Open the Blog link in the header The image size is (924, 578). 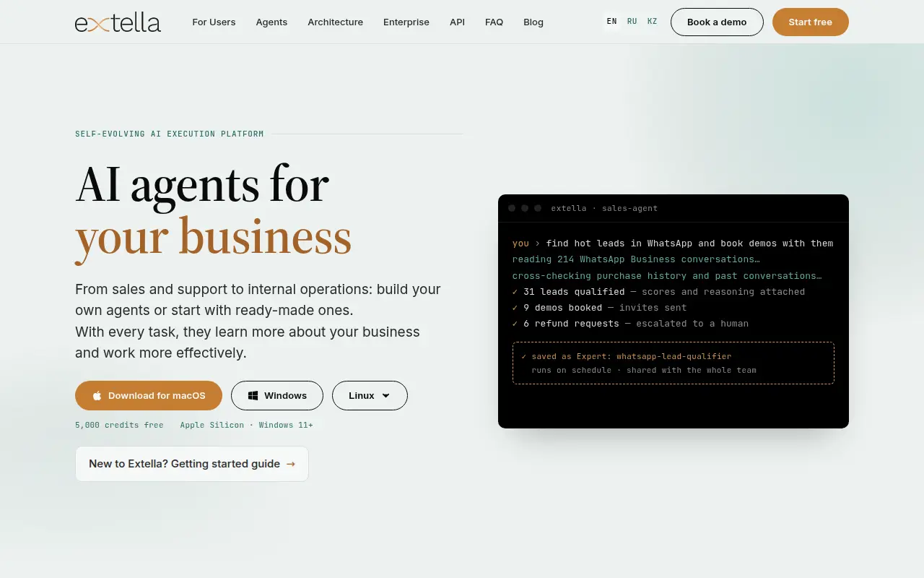[533, 22]
